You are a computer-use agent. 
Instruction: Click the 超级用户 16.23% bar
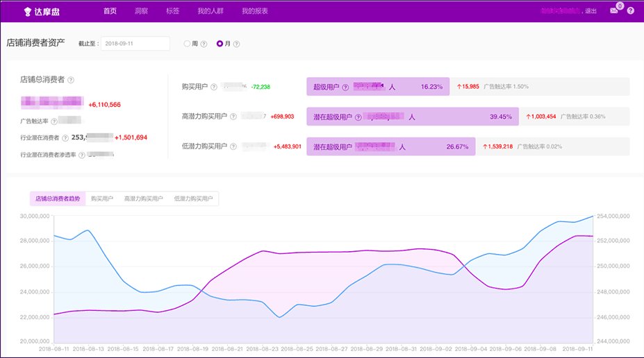(x=378, y=87)
